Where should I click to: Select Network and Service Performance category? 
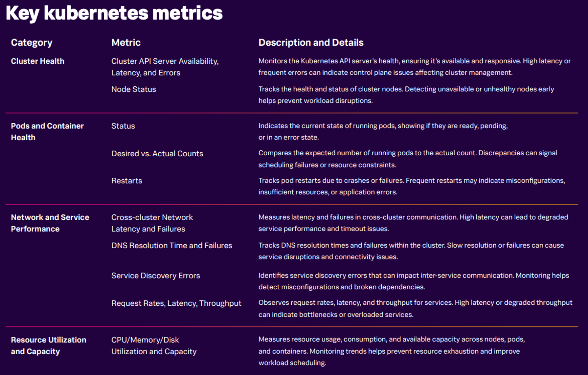[50, 223]
